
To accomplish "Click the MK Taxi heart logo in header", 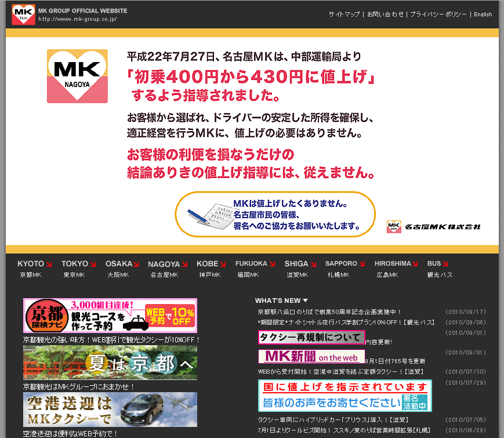I will (x=23, y=15).
